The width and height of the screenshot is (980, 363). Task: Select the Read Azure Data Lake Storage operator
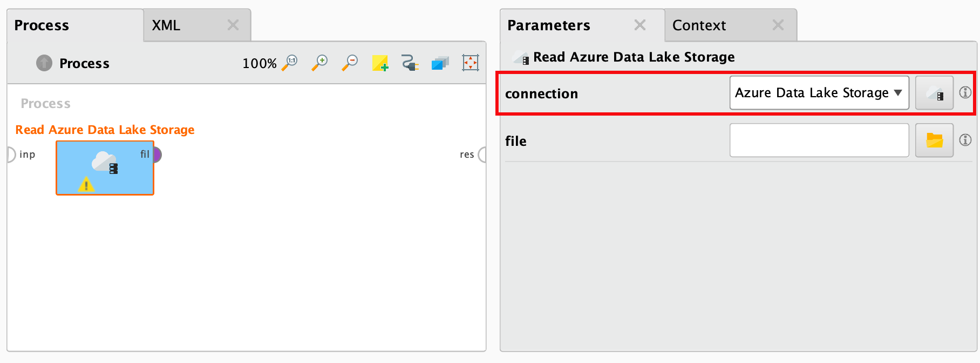point(105,168)
